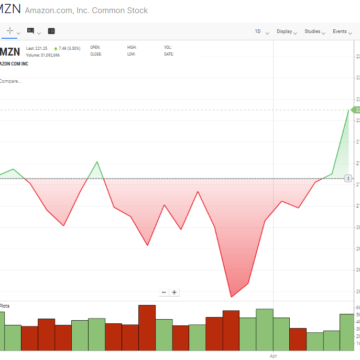The image size is (360, 360).
Task: Click the final peak of the price line
Action: coord(349,110)
